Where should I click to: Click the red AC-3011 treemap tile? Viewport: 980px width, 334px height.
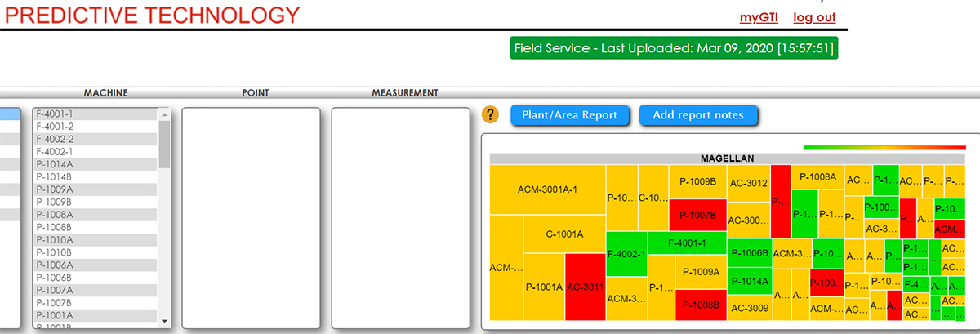585,287
